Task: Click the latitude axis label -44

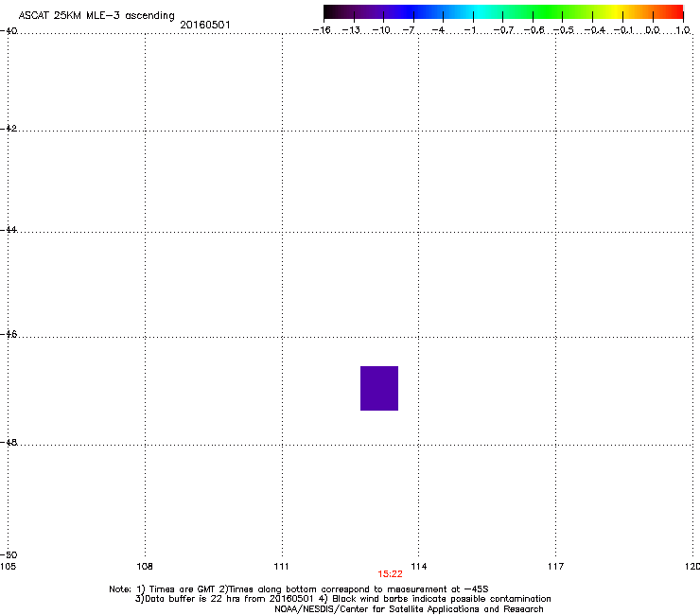Action: 9,230
